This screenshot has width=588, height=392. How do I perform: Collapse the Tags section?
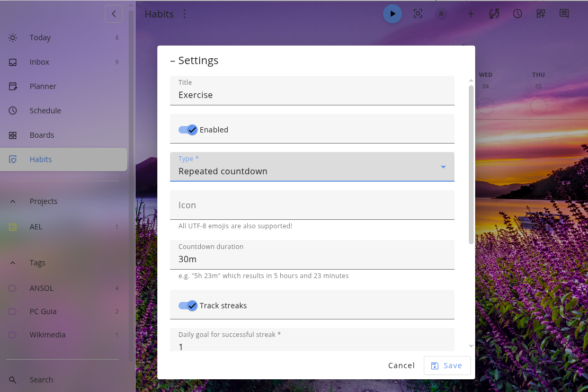[x=13, y=263]
